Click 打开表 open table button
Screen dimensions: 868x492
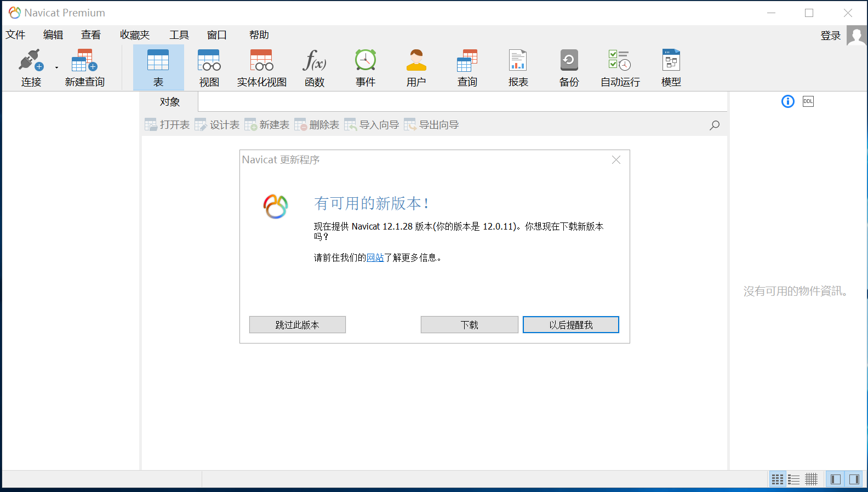[x=167, y=125]
